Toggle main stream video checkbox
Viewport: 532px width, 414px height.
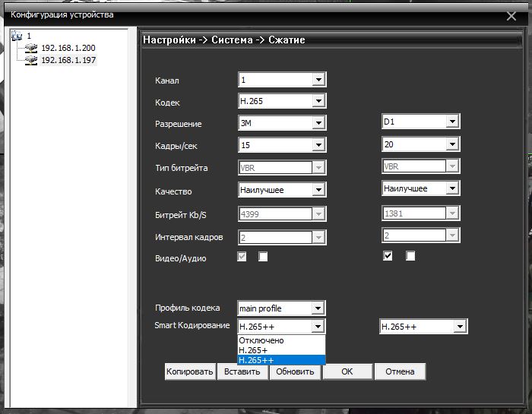pyautogui.click(x=242, y=257)
